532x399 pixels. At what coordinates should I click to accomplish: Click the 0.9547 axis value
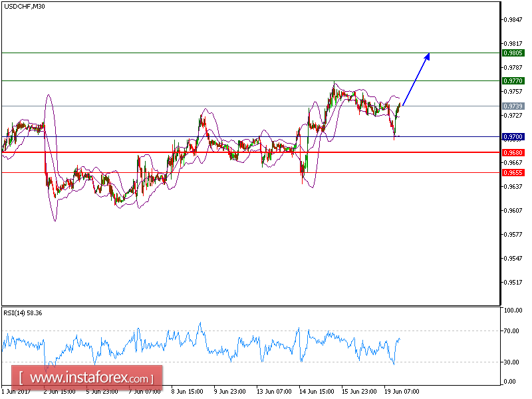click(x=513, y=258)
